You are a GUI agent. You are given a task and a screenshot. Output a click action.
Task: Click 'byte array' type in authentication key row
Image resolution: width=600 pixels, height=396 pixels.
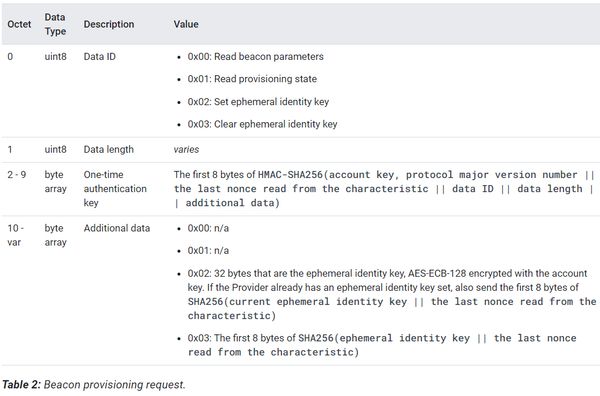pos(55,182)
